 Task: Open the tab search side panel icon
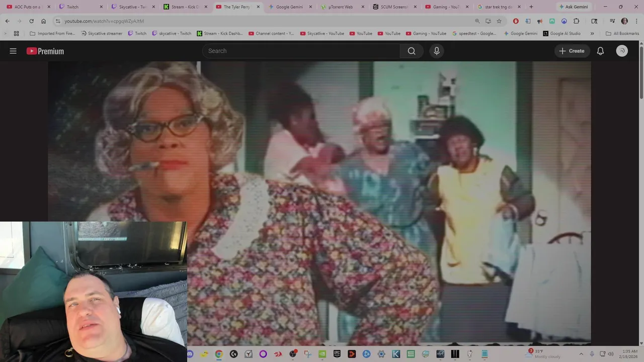tap(594, 21)
